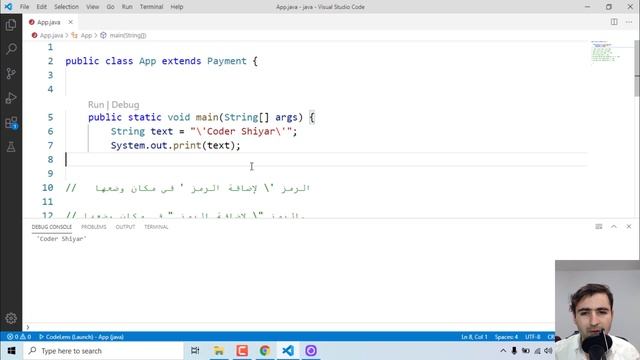Image resolution: width=640 pixels, height=360 pixels.
Task: Change indentation via Spaces: 4
Action: tap(506, 337)
